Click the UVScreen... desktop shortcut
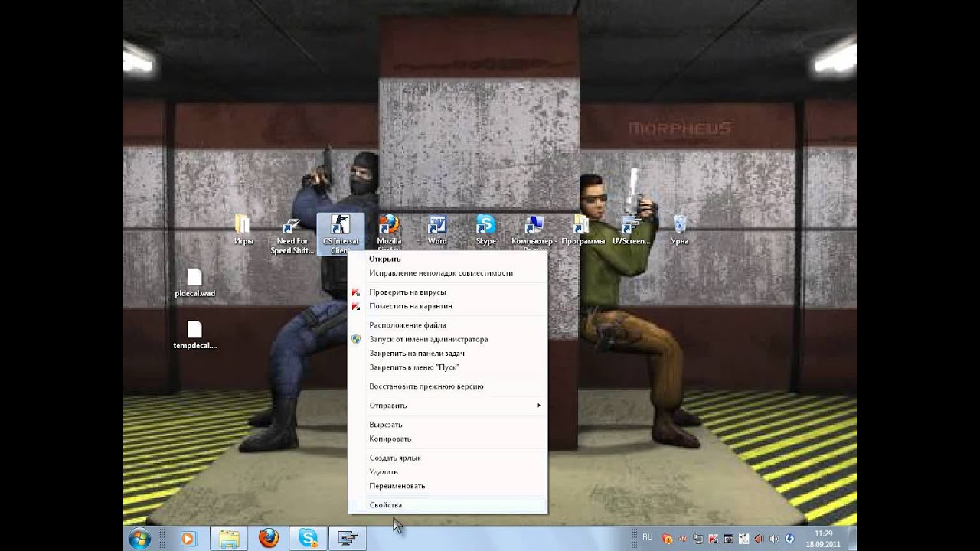This screenshot has height=551, width=980. coord(631,230)
